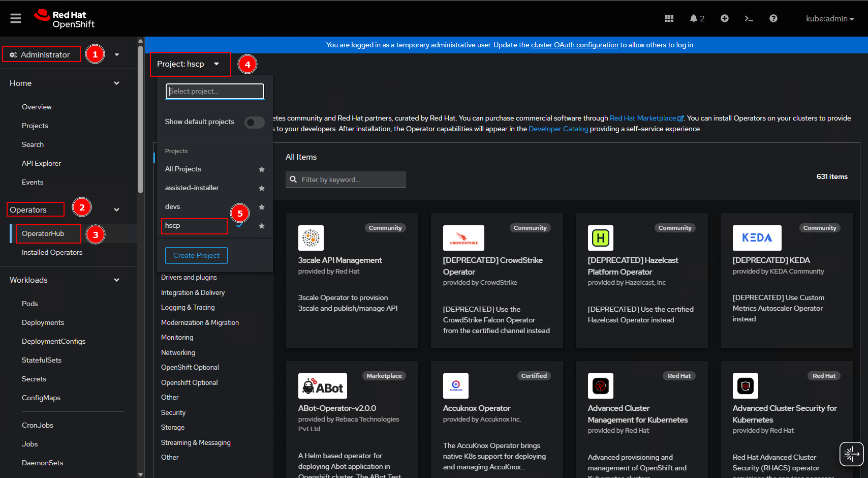Open the CronJobs page
Image resolution: width=868 pixels, height=478 pixels.
point(37,426)
